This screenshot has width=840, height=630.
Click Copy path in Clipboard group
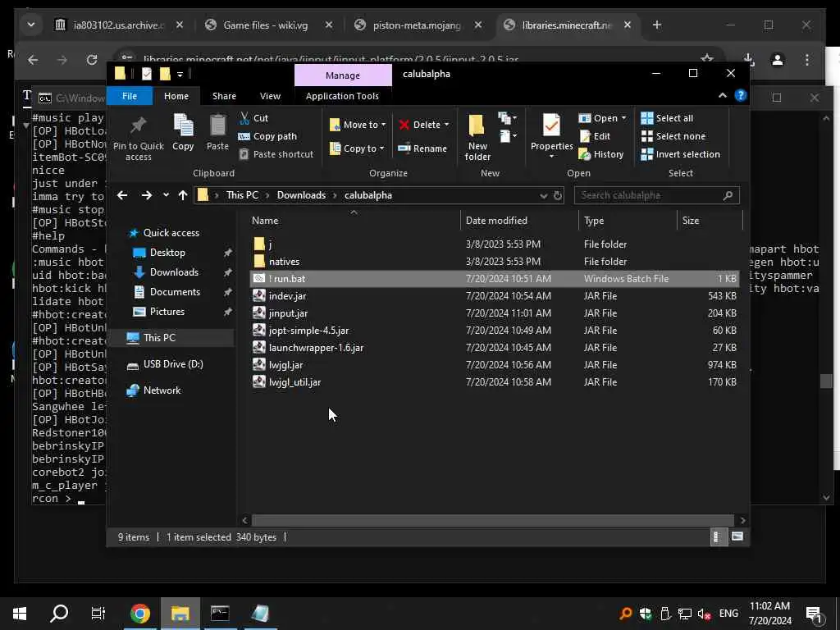[x=267, y=136]
